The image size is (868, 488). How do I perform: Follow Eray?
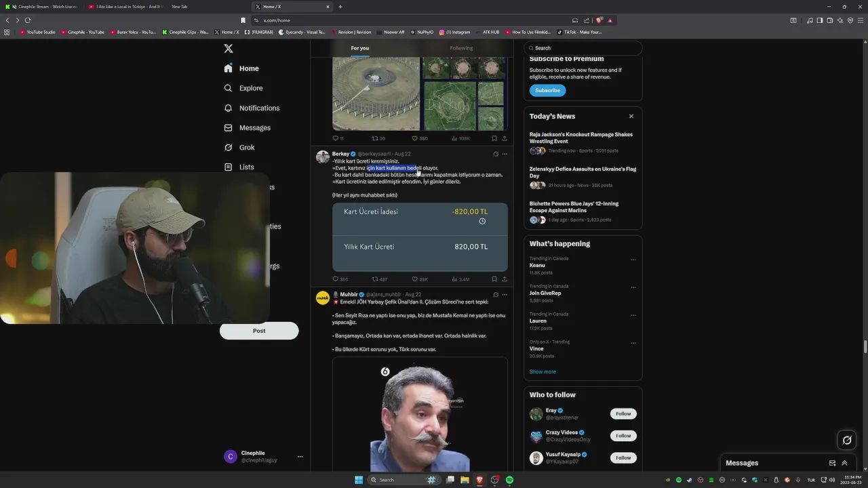pyautogui.click(x=623, y=413)
